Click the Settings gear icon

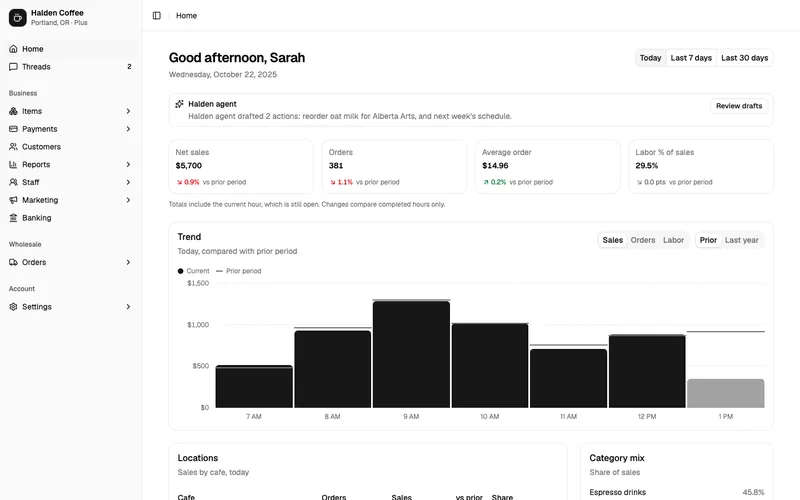pyautogui.click(x=13, y=307)
